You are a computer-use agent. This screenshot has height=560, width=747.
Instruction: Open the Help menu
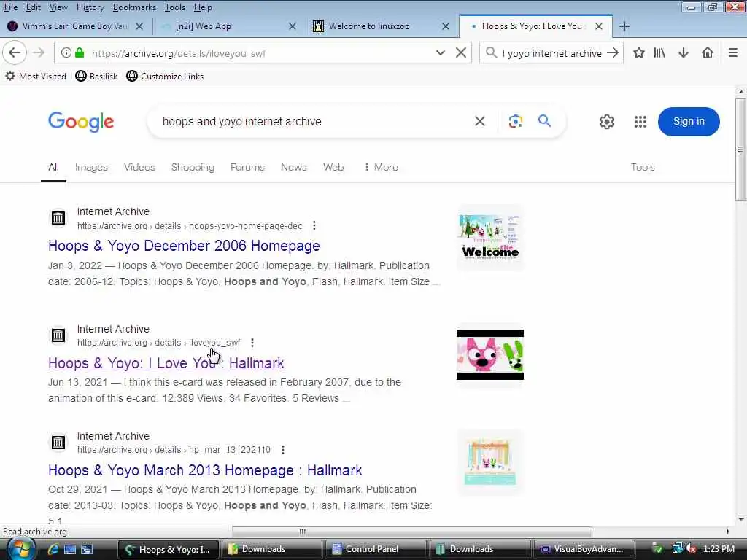coord(203,7)
